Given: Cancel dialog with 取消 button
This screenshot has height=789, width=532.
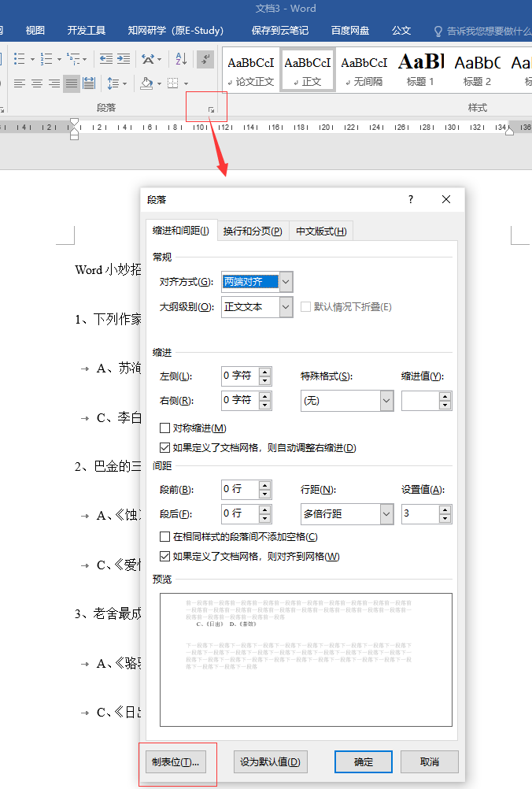Looking at the screenshot, I should point(430,761).
